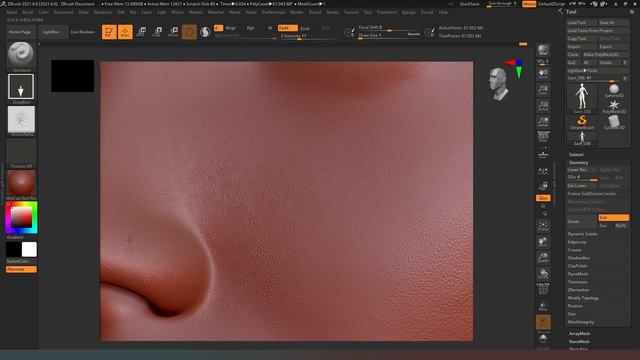The width and height of the screenshot is (640, 360).
Task: Select the Sphere3D tool thumbnail
Action: [x=613, y=91]
